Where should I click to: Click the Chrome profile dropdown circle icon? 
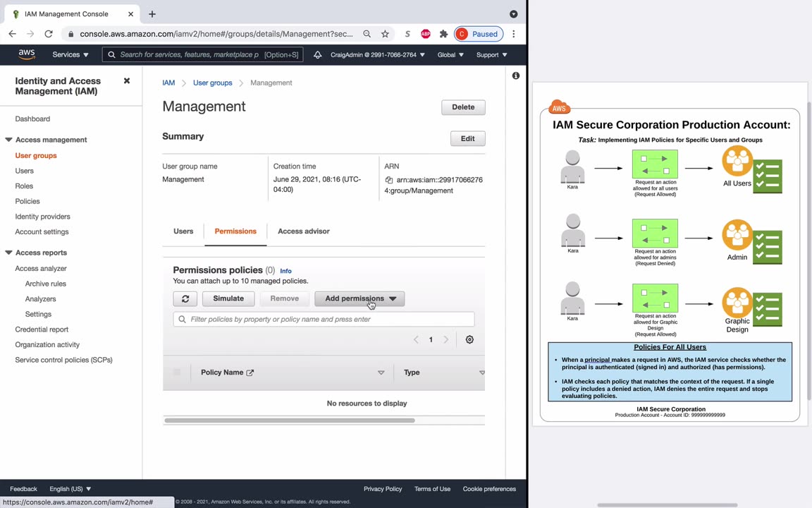pyautogui.click(x=513, y=14)
